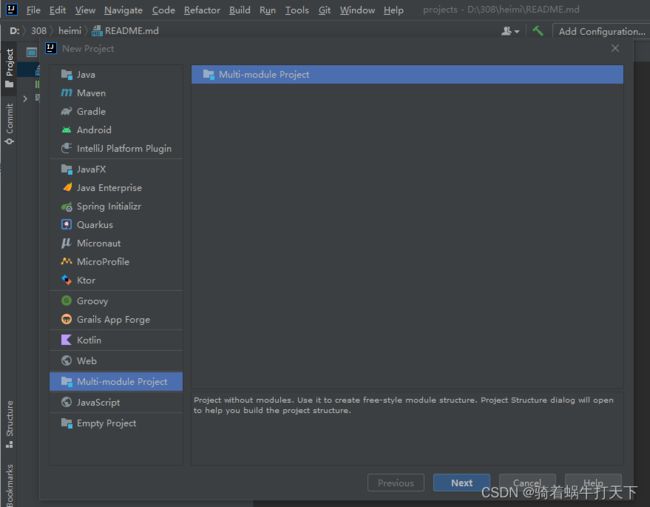The image size is (650, 507).
Task: Click the Add Configuration button
Action: pyautogui.click(x=601, y=31)
